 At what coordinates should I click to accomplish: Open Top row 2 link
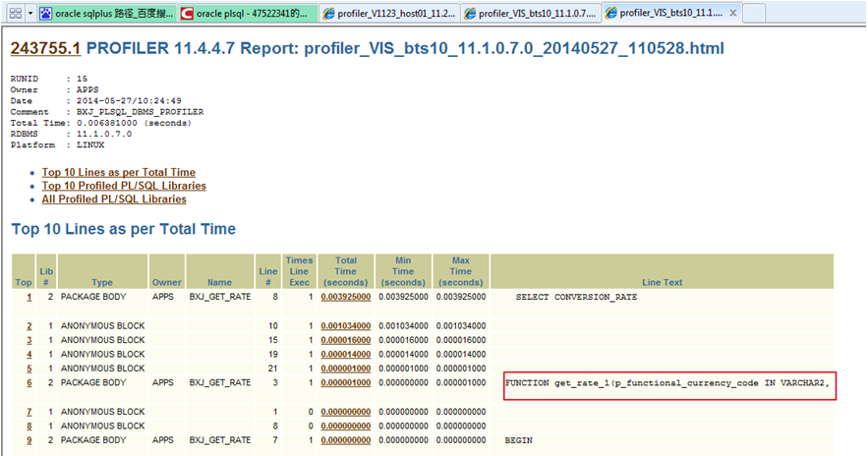pos(29,326)
